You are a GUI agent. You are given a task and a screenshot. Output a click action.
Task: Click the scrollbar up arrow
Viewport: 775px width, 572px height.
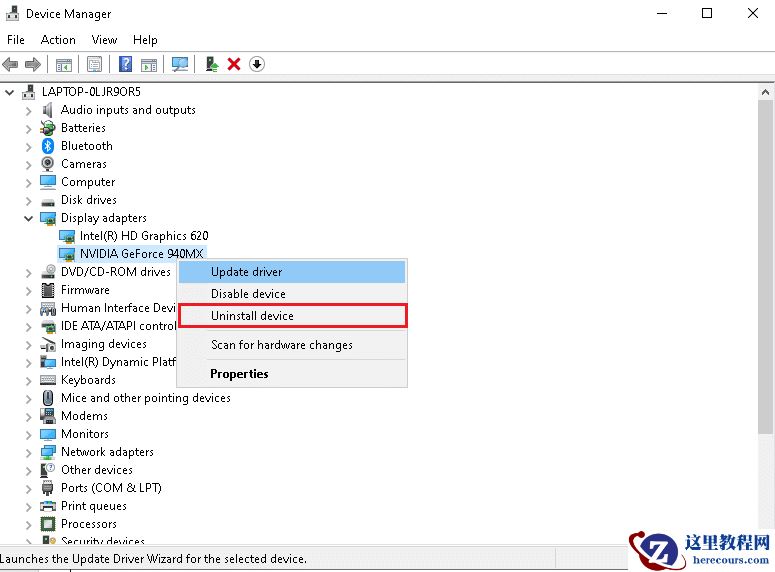tap(765, 92)
